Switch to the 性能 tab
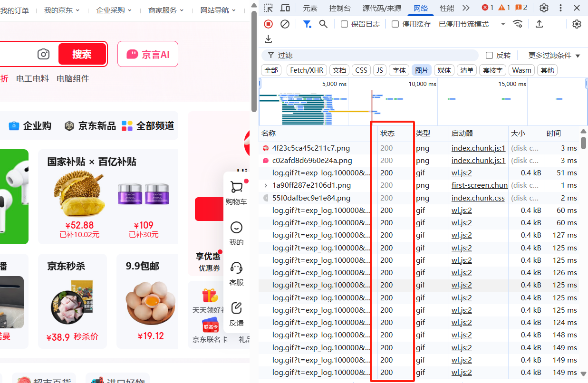Screen dimensions: 588x383 447,8
